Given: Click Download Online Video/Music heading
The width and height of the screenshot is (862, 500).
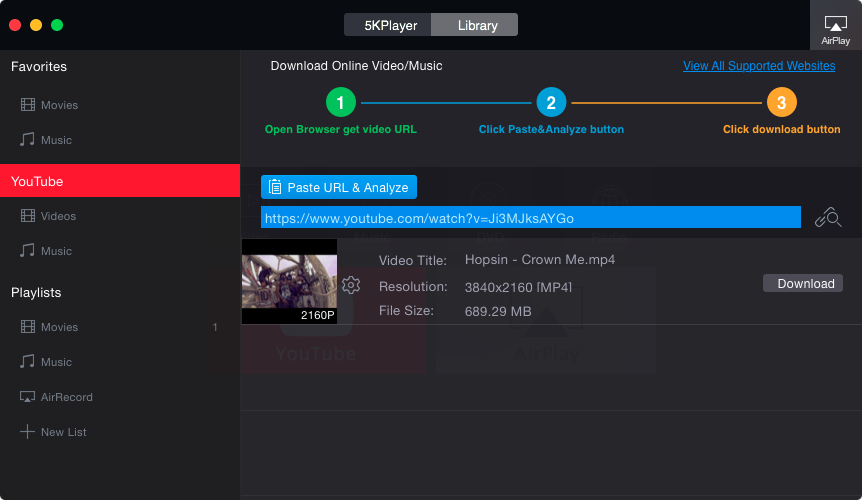Looking at the screenshot, I should [356, 66].
